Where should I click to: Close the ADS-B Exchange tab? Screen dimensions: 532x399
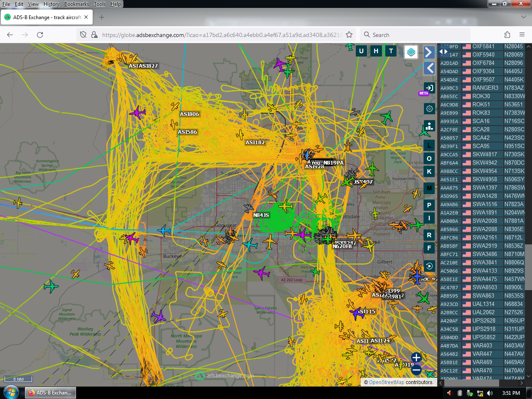tap(86, 17)
